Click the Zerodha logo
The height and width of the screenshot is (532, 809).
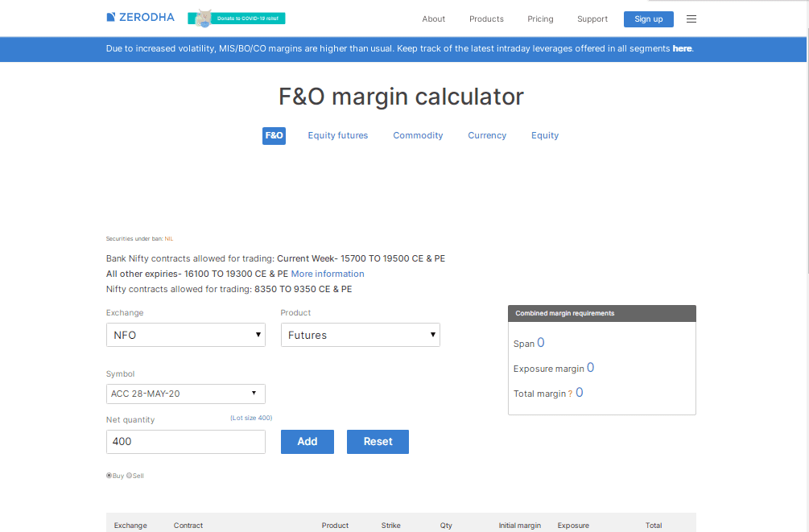tap(140, 18)
